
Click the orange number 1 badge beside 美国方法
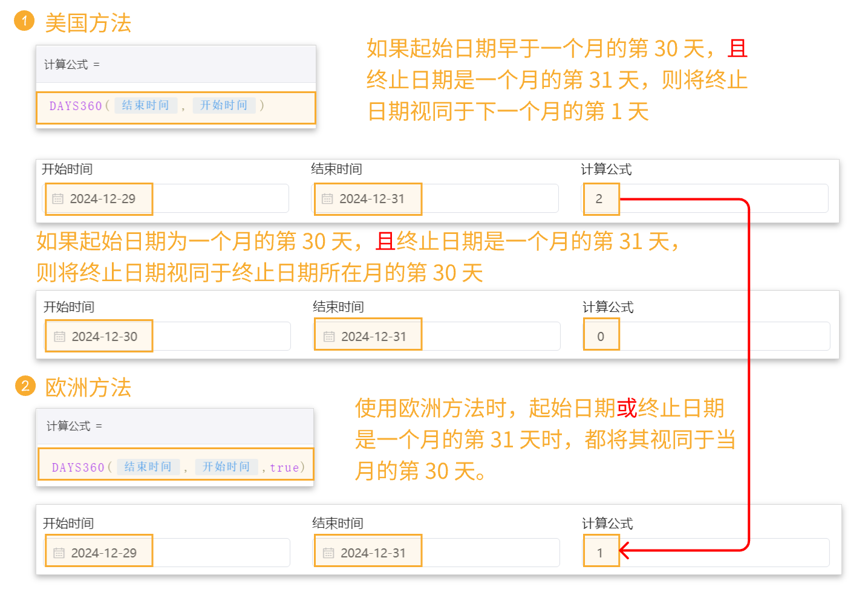24,21
